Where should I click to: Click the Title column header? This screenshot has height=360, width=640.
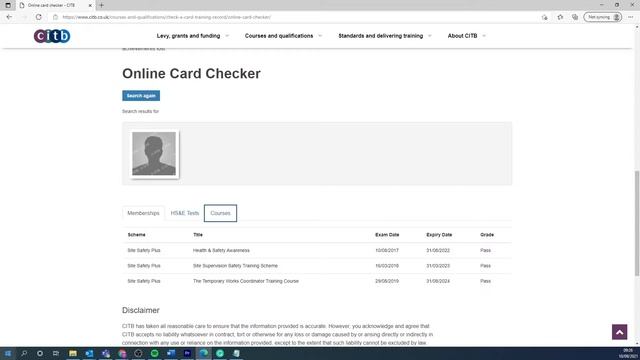198,235
